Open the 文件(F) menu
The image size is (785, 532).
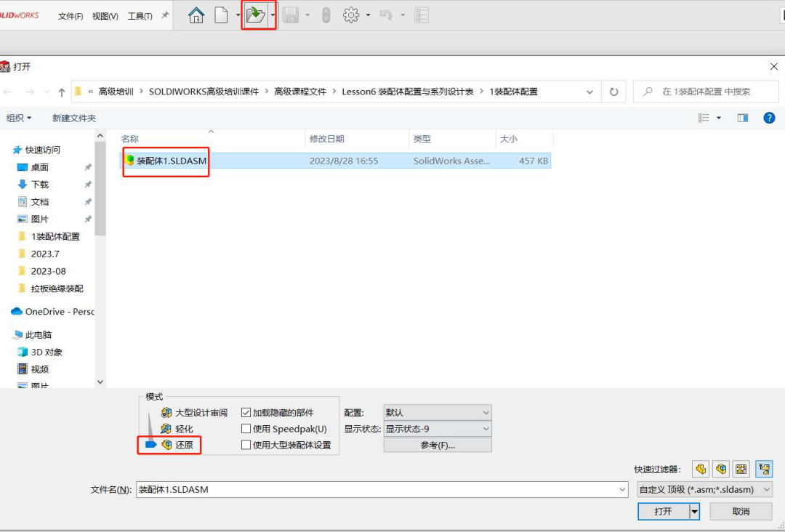coord(71,16)
